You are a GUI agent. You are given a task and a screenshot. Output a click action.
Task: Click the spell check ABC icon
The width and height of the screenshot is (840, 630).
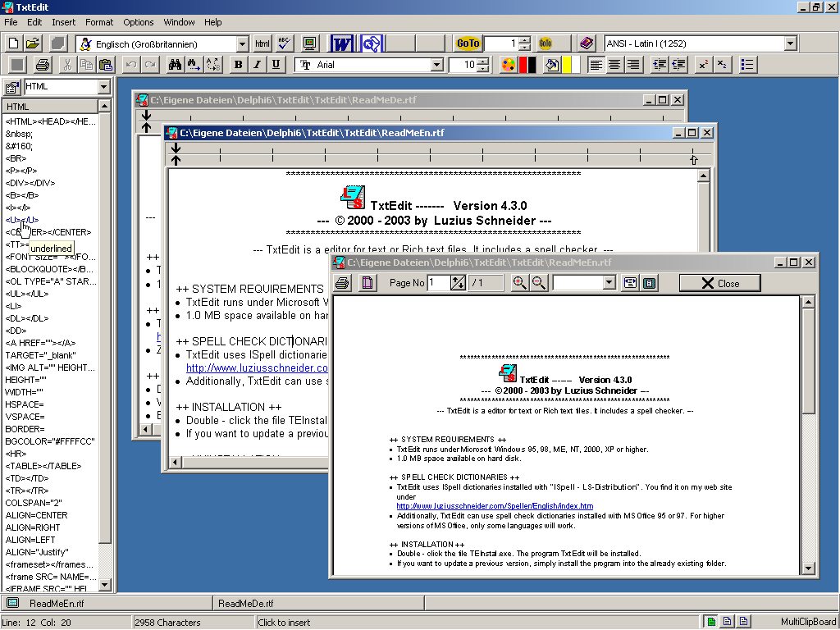(x=284, y=43)
